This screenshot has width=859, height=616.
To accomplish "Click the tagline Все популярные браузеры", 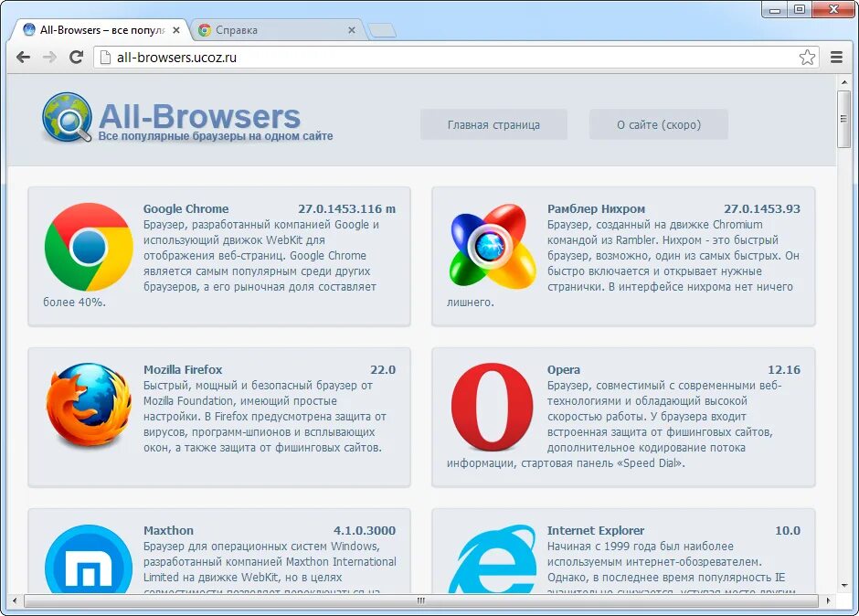I will pyautogui.click(x=216, y=136).
